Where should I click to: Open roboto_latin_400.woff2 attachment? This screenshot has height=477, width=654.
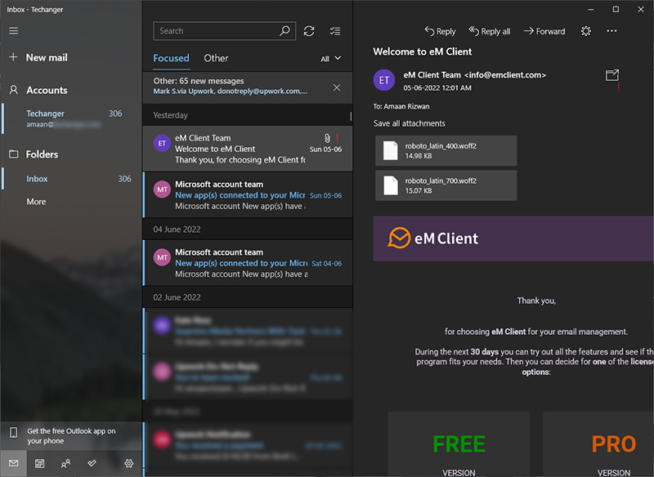(446, 151)
